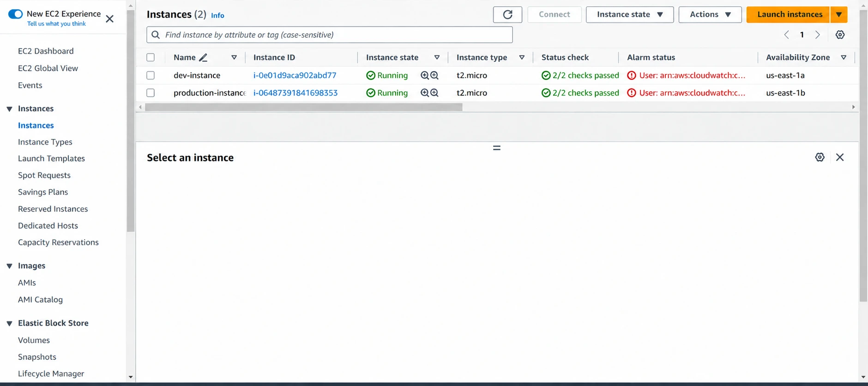Select the production-instance row checkbox
Screen dimensions: 868x386
click(151, 93)
